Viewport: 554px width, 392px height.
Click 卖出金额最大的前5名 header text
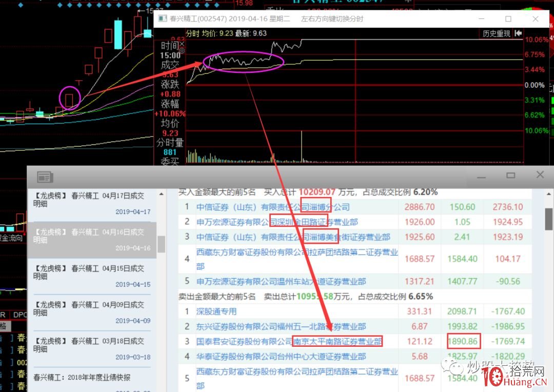pos(217,297)
